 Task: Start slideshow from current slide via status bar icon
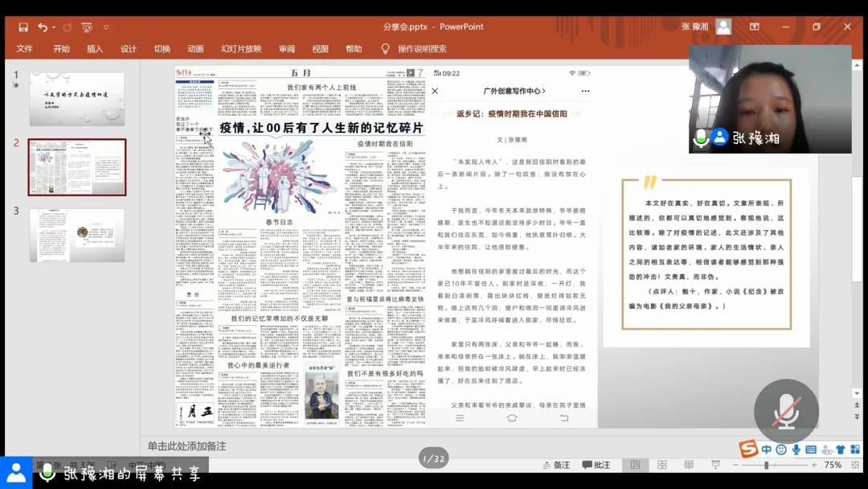pyautogui.click(x=716, y=465)
